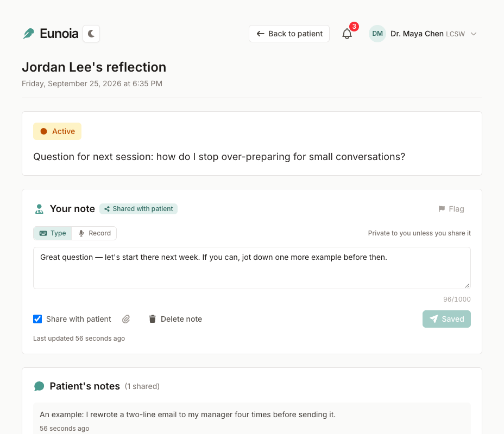Click the Active status badge
Viewport: 504px width, 434px height.
[x=57, y=131]
